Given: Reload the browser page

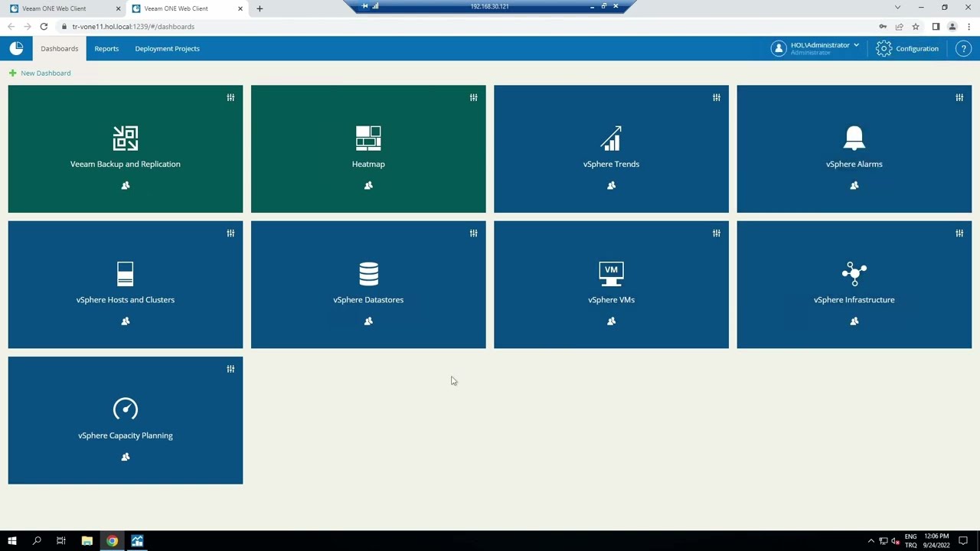Looking at the screenshot, I should [x=44, y=27].
